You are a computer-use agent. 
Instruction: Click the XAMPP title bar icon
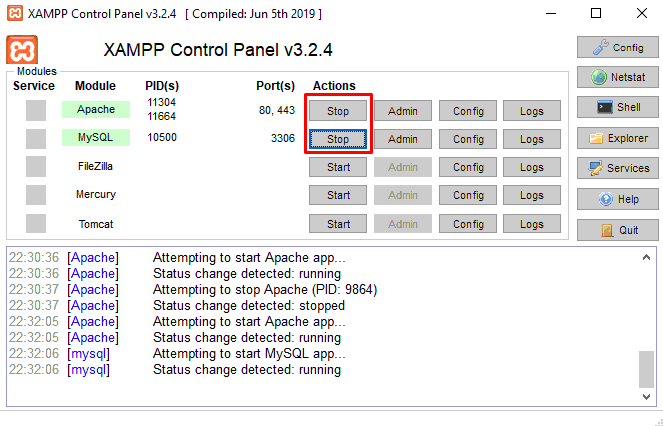click(x=15, y=14)
